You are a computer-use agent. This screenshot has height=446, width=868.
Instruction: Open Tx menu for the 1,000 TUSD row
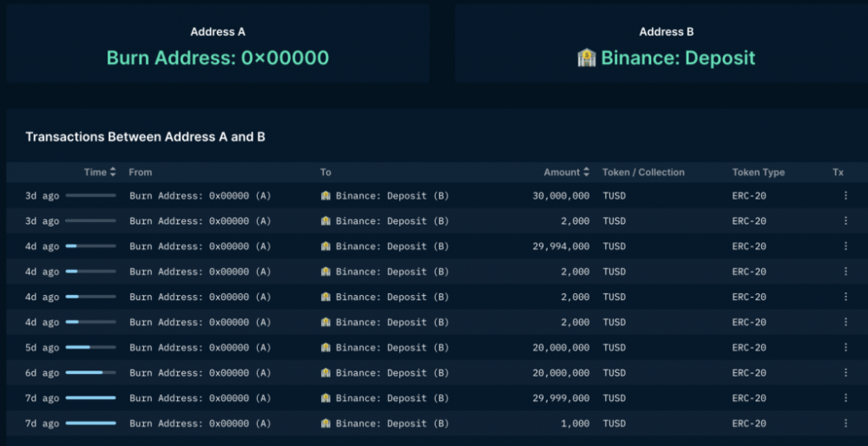pyautogui.click(x=845, y=423)
